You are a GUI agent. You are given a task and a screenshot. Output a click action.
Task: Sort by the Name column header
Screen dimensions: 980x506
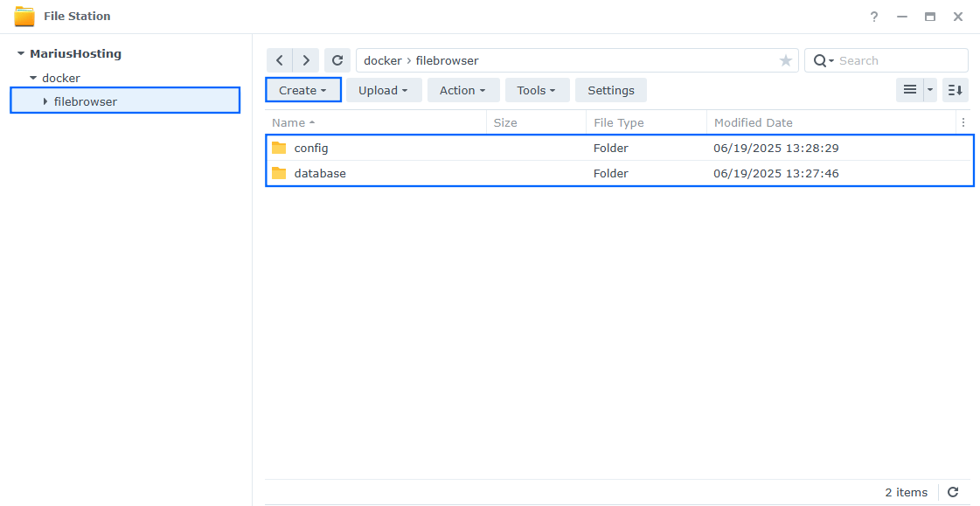(x=376, y=122)
